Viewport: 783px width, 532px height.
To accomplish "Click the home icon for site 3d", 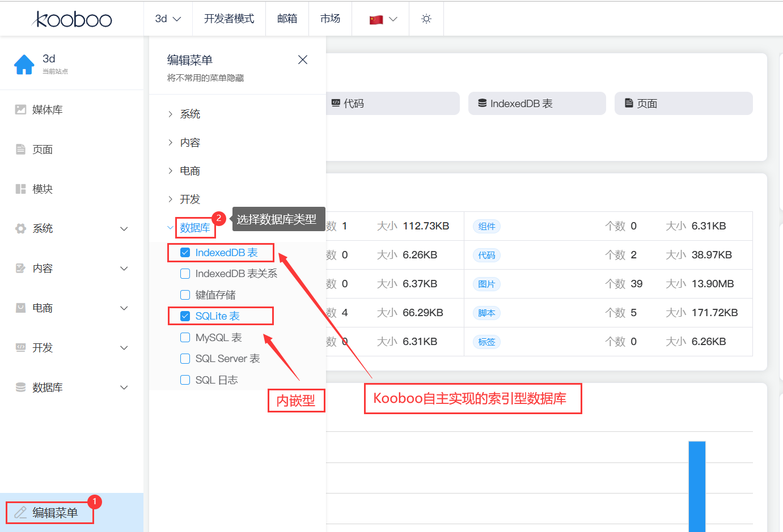I will pos(24,65).
